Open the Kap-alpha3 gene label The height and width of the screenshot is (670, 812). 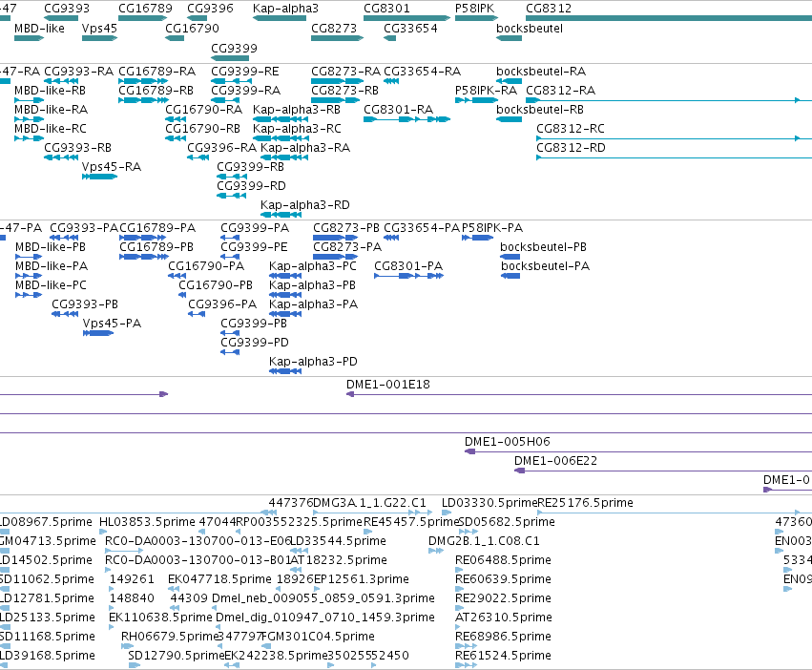(x=285, y=9)
